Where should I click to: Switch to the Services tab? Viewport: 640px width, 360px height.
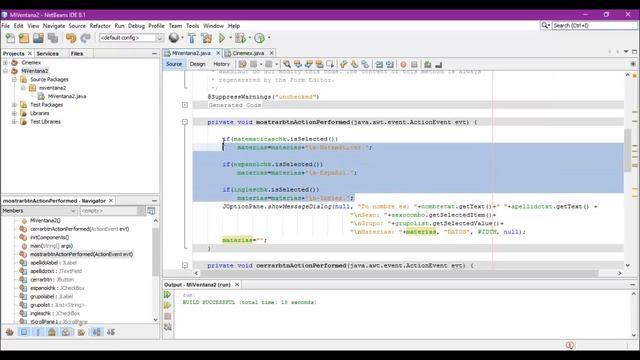pos(47,53)
